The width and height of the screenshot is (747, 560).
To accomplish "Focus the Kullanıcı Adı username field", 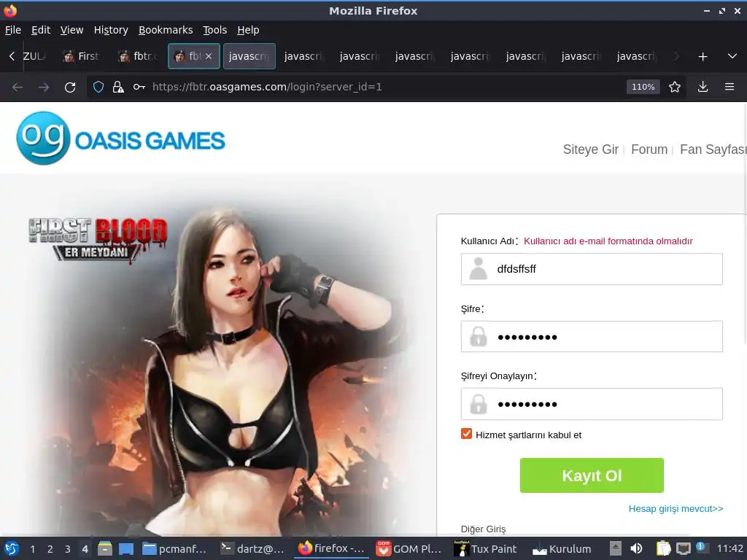I will (x=591, y=269).
